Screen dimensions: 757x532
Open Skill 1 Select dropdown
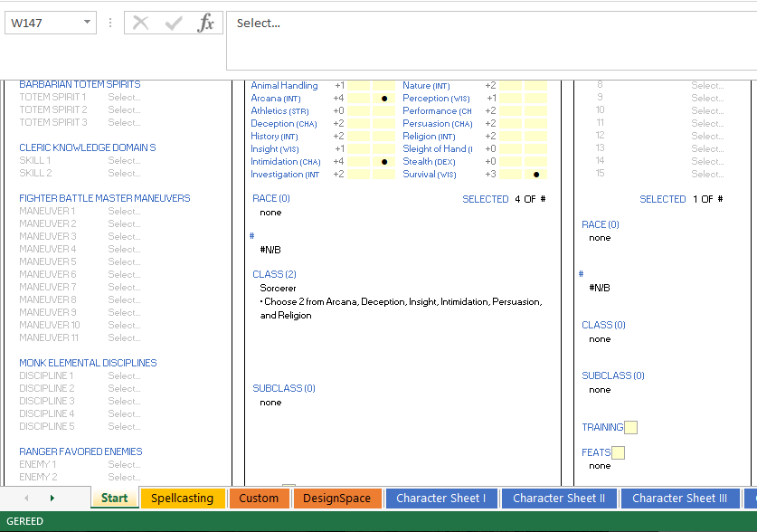[125, 160]
